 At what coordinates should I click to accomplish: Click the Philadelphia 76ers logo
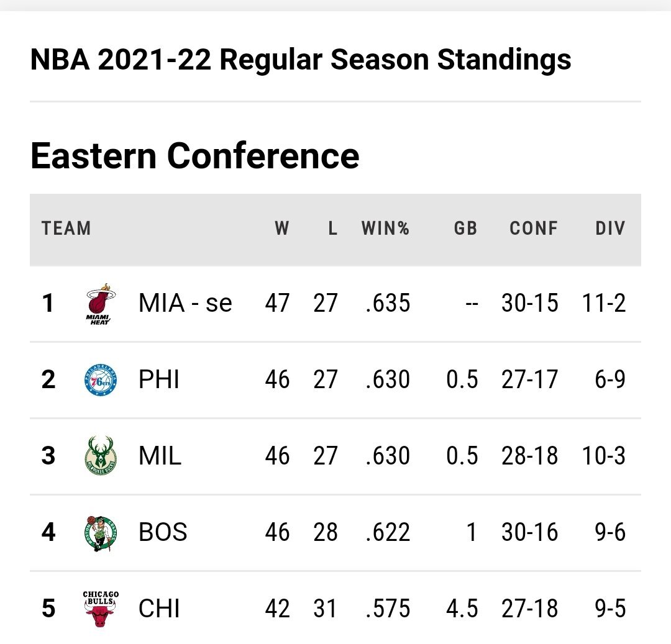[x=101, y=379]
